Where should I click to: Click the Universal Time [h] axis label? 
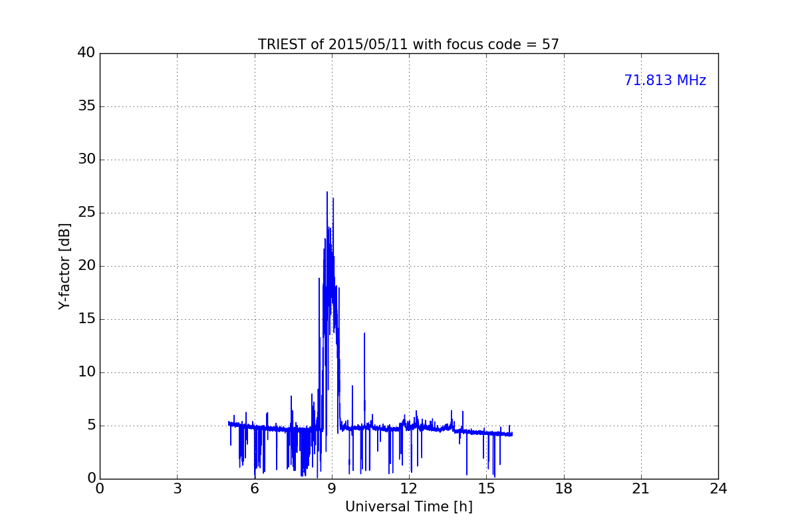tap(408, 507)
